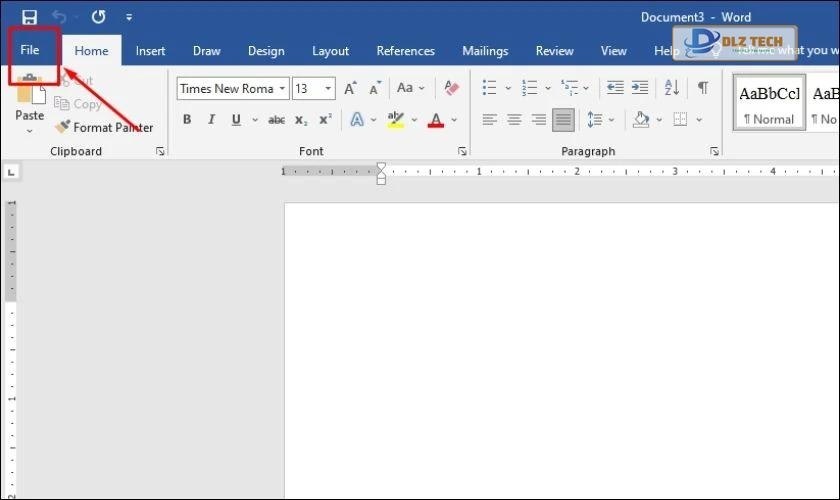Switch to the References tab
Viewport: 840px width, 500px height.
[405, 51]
